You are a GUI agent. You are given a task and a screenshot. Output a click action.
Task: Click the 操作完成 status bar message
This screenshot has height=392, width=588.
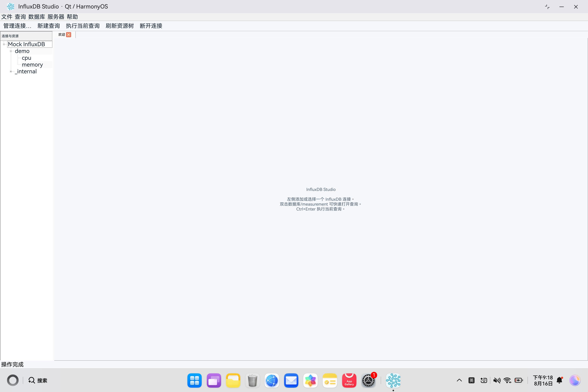[x=12, y=364]
